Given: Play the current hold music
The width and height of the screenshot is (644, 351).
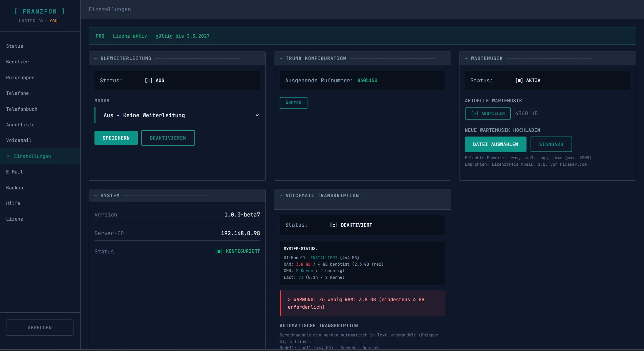Looking at the screenshot, I should click(x=488, y=114).
